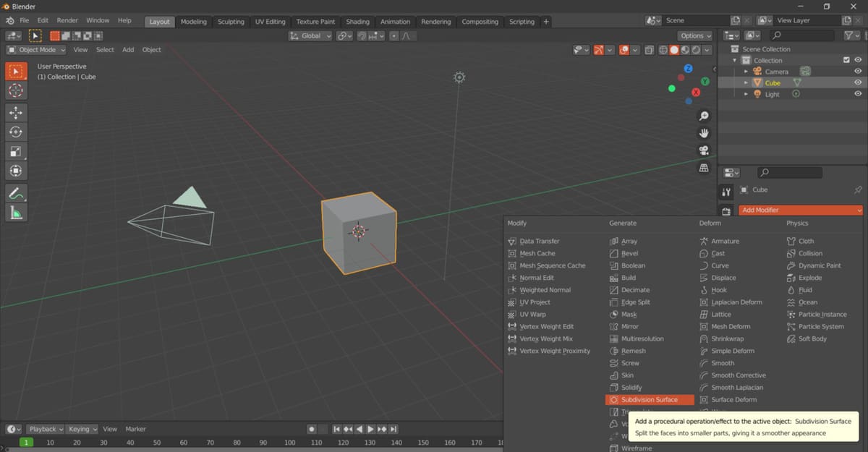This screenshot has width=868, height=452.
Task: Select the Annotate tool
Action: click(x=16, y=193)
